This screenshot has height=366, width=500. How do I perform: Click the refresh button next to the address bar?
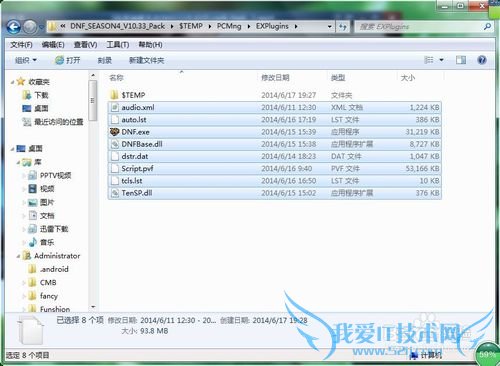(x=343, y=27)
